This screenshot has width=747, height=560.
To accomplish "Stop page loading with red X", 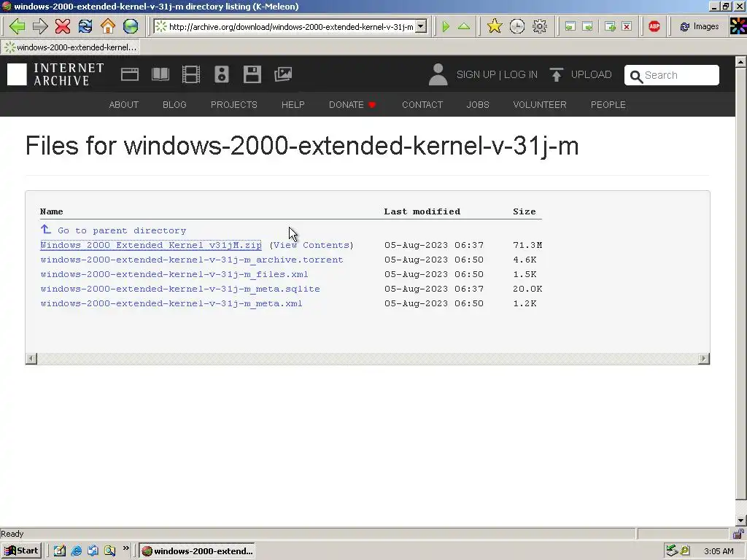I will [x=63, y=26].
